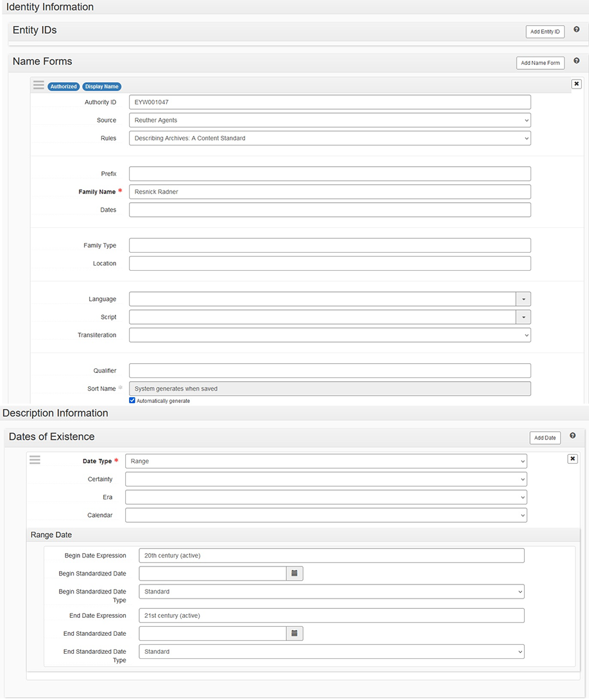Grab the name form drag handle

pos(38,85)
